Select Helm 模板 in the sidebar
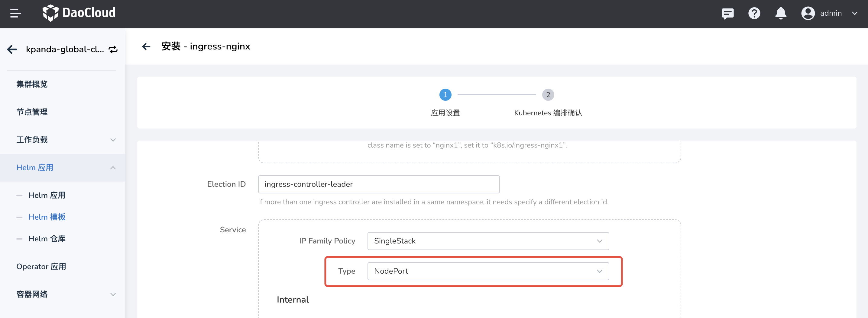The image size is (868, 318). [x=47, y=217]
